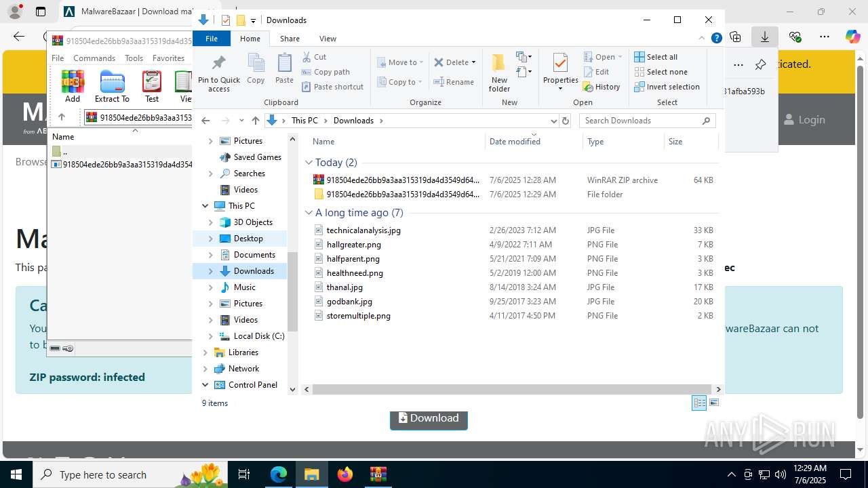Click the Download button on MalwareBazaar
The width and height of the screenshot is (868, 488).
(429, 418)
